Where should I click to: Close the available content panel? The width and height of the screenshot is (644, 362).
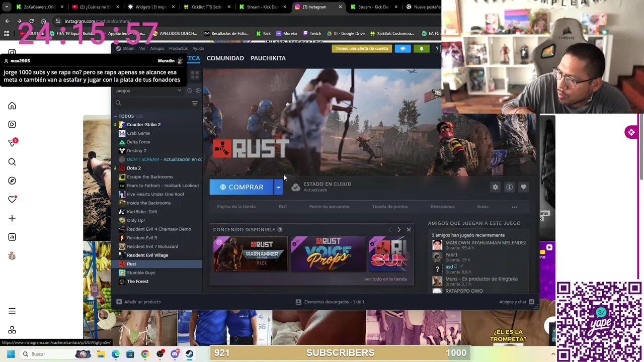[x=409, y=230]
